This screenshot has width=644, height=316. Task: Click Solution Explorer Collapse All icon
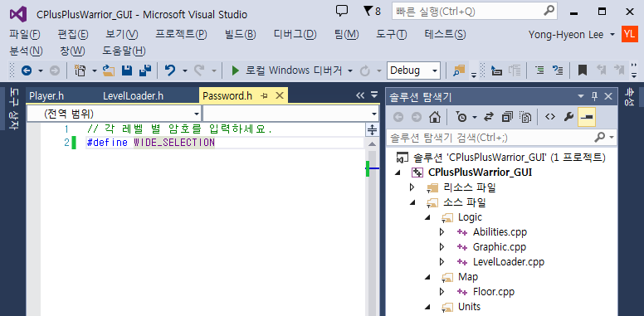[x=507, y=117]
